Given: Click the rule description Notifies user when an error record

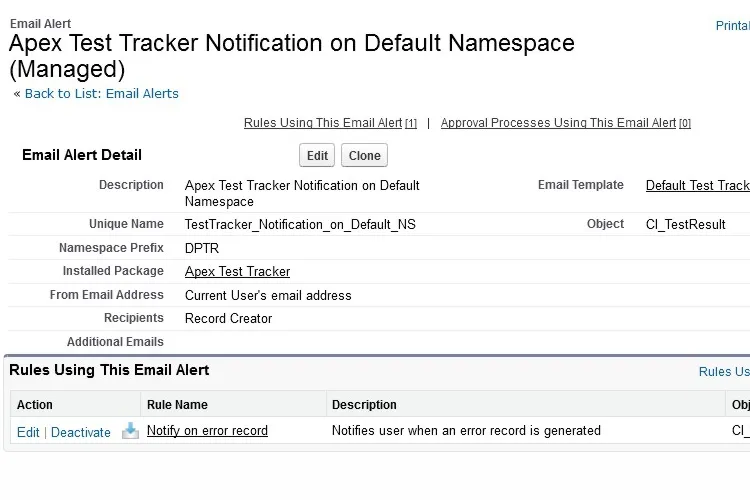Looking at the screenshot, I should tap(466, 431).
